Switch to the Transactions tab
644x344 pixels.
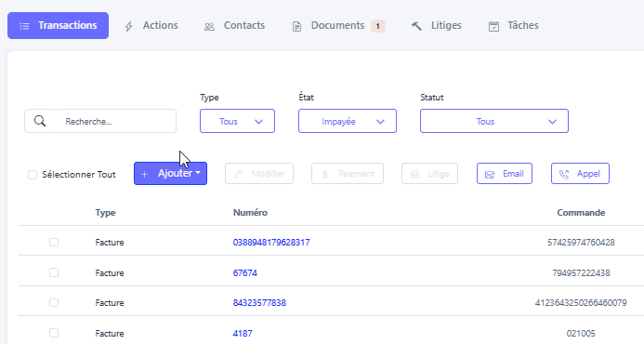click(x=58, y=25)
